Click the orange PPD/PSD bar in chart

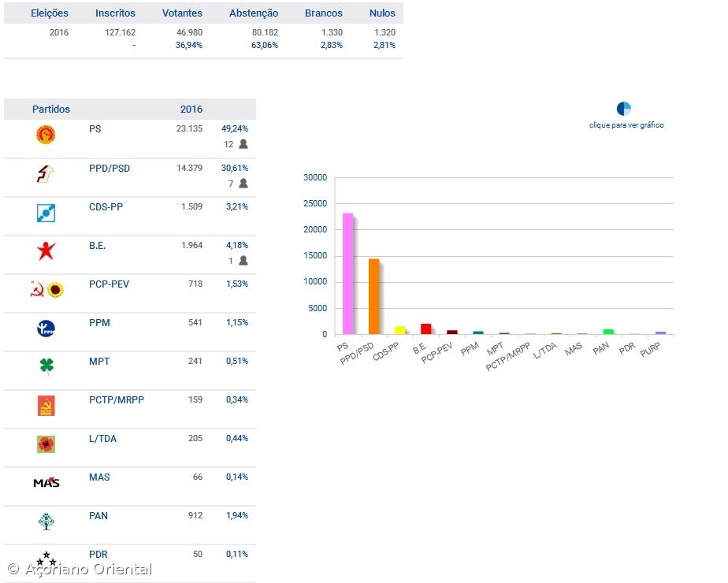[373, 296]
